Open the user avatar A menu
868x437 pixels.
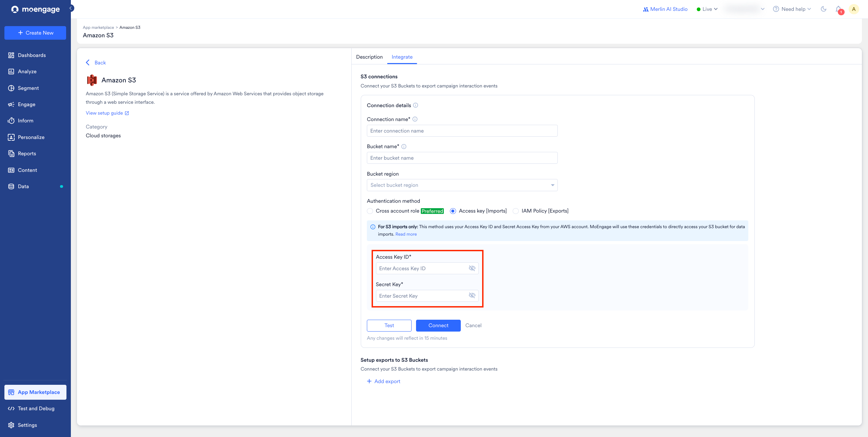pos(854,9)
